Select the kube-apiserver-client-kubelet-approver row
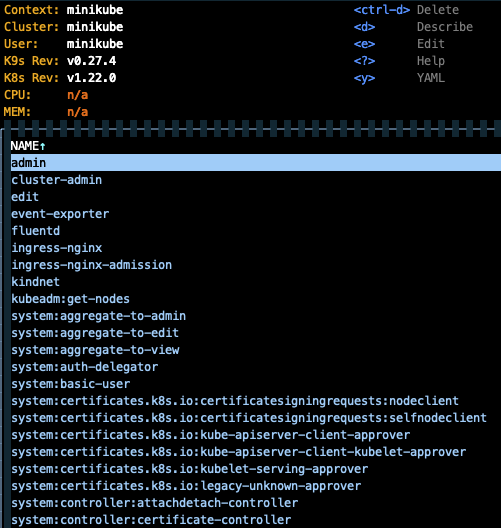The height and width of the screenshot is (528, 501). click(x=256, y=452)
